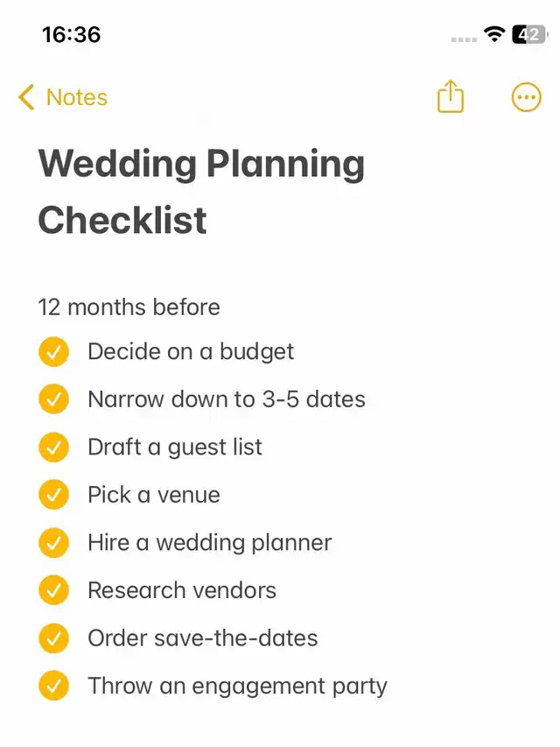
Task: Tap the 'Pick a venue' text
Action: coord(154,495)
